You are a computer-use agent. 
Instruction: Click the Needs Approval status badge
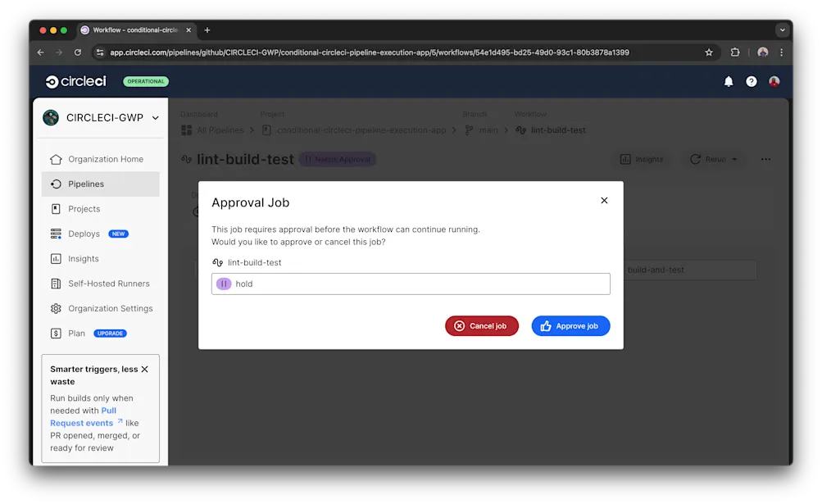pyautogui.click(x=338, y=160)
